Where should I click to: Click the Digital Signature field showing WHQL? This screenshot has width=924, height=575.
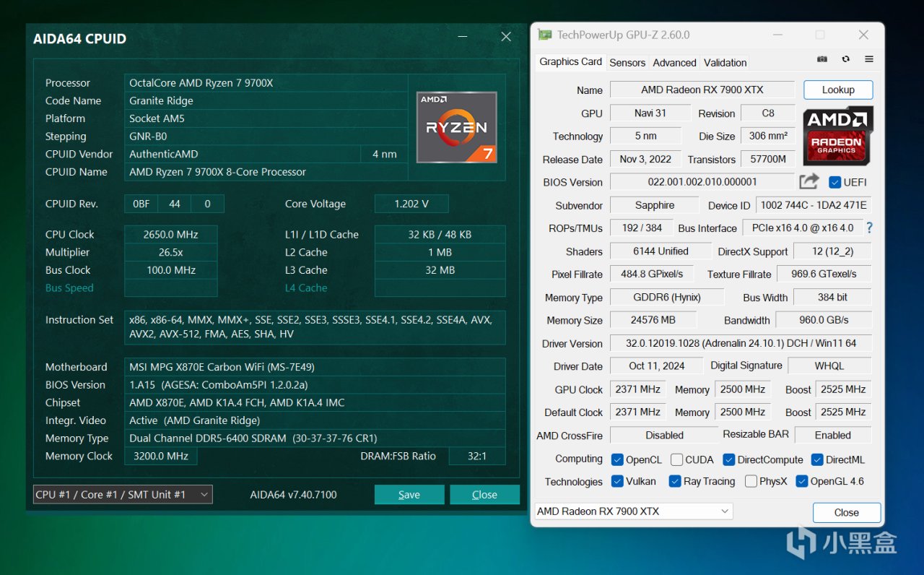point(829,366)
